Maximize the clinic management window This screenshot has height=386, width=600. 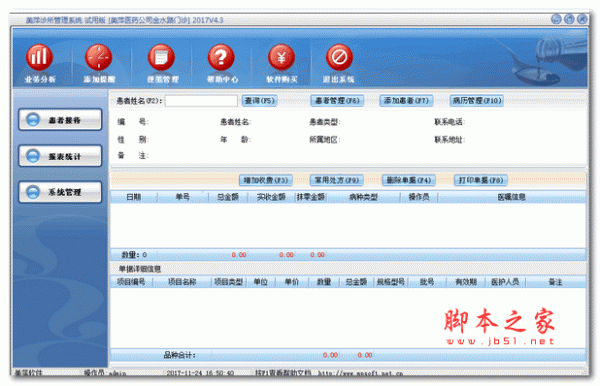[569, 19]
